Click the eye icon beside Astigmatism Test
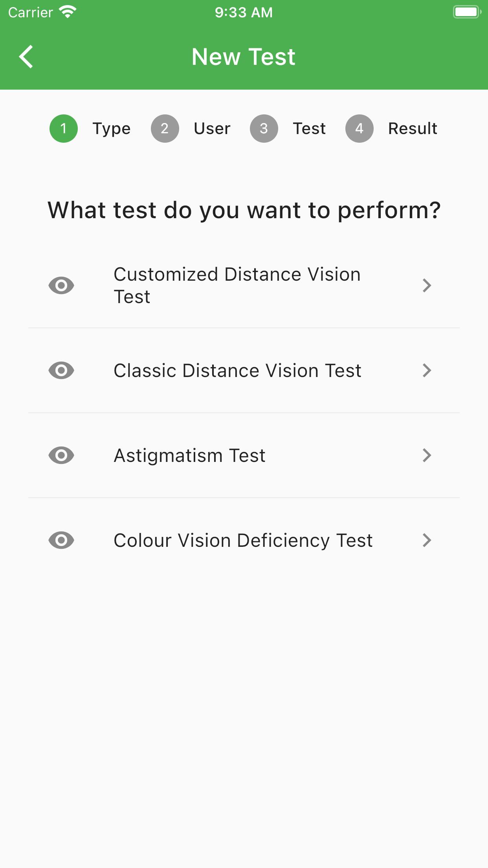Image resolution: width=488 pixels, height=868 pixels. pyautogui.click(x=61, y=455)
